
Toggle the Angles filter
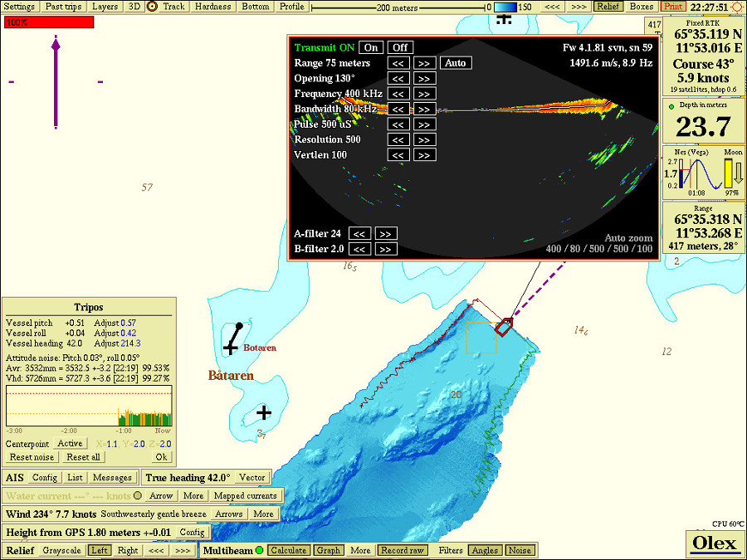[x=485, y=550]
